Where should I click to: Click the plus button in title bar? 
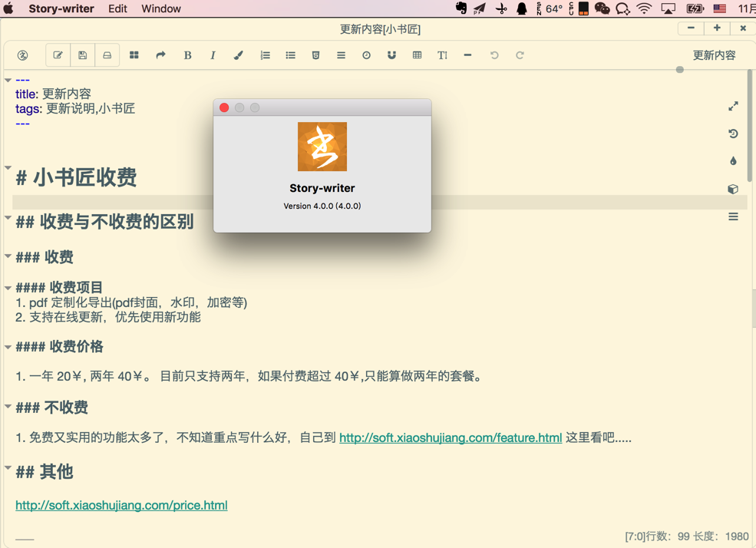click(x=717, y=28)
